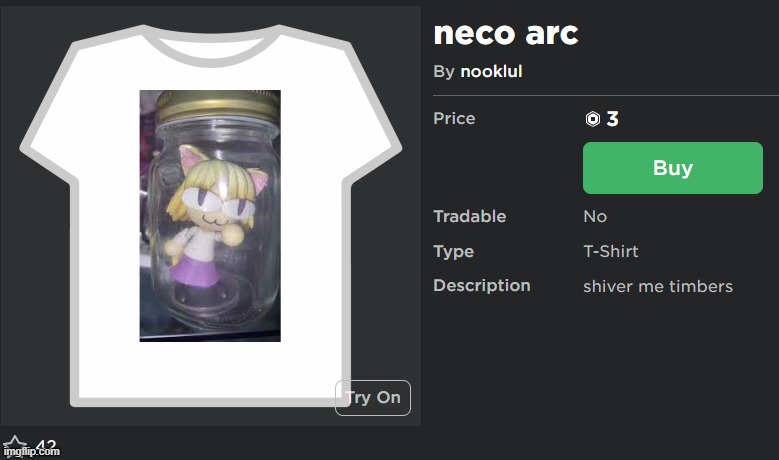
Task: Click the Description label
Action: click(481, 286)
